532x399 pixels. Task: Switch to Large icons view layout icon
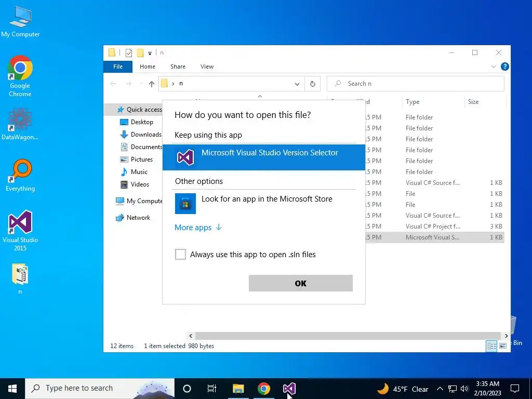(503, 345)
